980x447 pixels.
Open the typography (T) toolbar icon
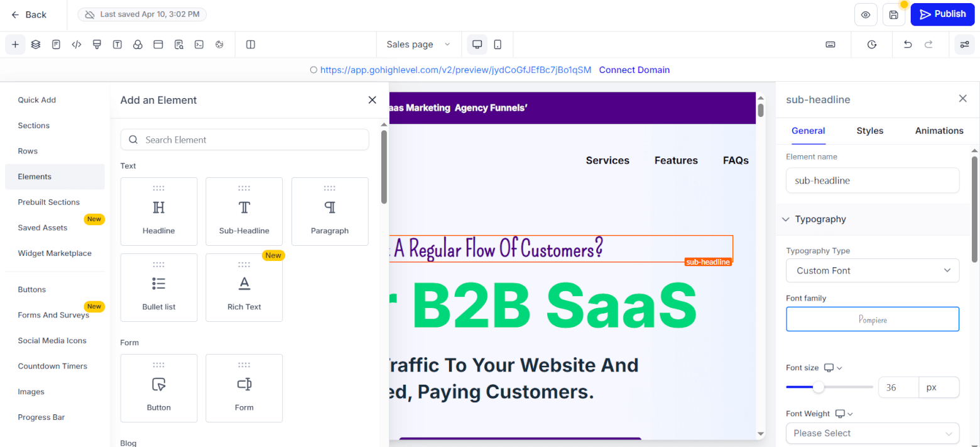117,44
